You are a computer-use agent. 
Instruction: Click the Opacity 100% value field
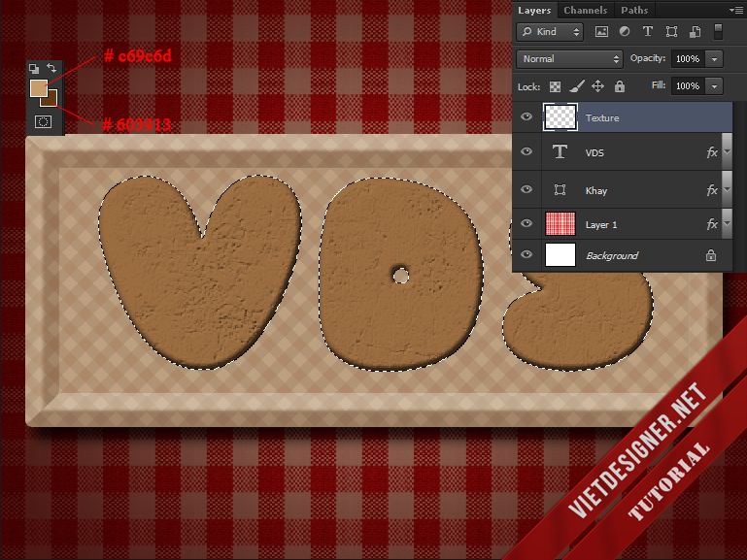point(688,59)
